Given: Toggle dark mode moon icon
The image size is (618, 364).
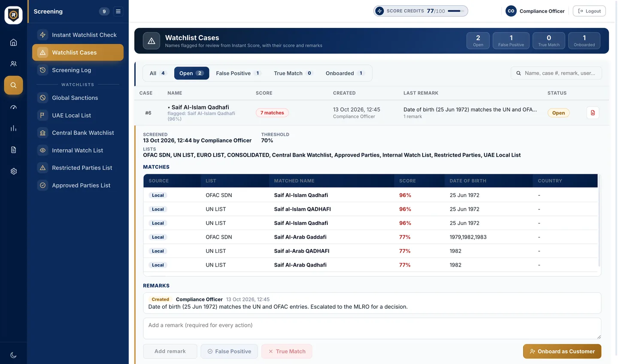Looking at the screenshot, I should tap(13, 355).
